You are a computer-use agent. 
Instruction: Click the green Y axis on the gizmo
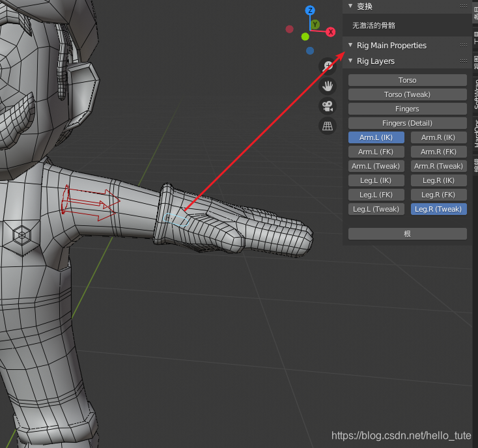(x=315, y=24)
